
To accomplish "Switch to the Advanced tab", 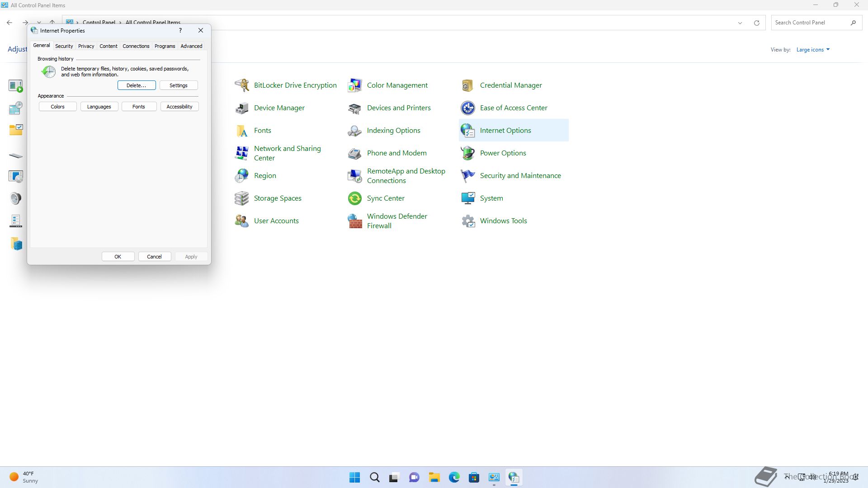I will (x=191, y=46).
